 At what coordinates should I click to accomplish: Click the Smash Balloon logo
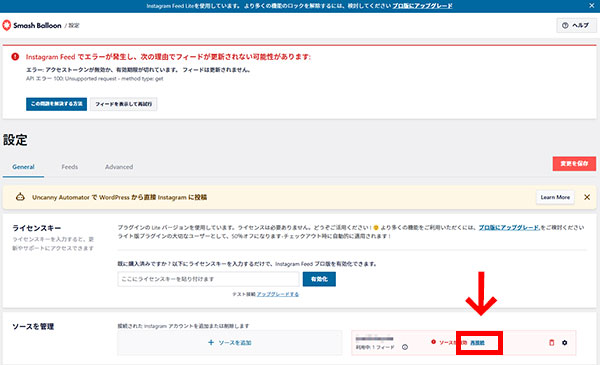[x=32, y=25]
